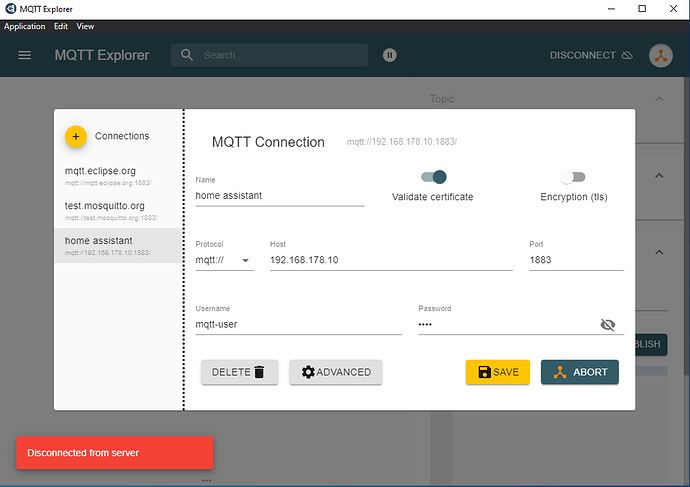The width and height of the screenshot is (690, 487).
Task: Toggle the Validate certificate switch
Action: click(x=434, y=177)
